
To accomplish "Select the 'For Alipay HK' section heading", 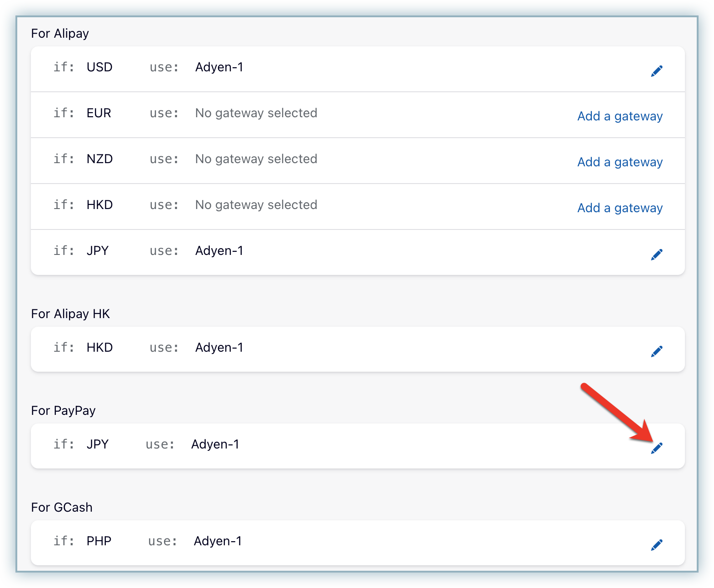I will 70,314.
